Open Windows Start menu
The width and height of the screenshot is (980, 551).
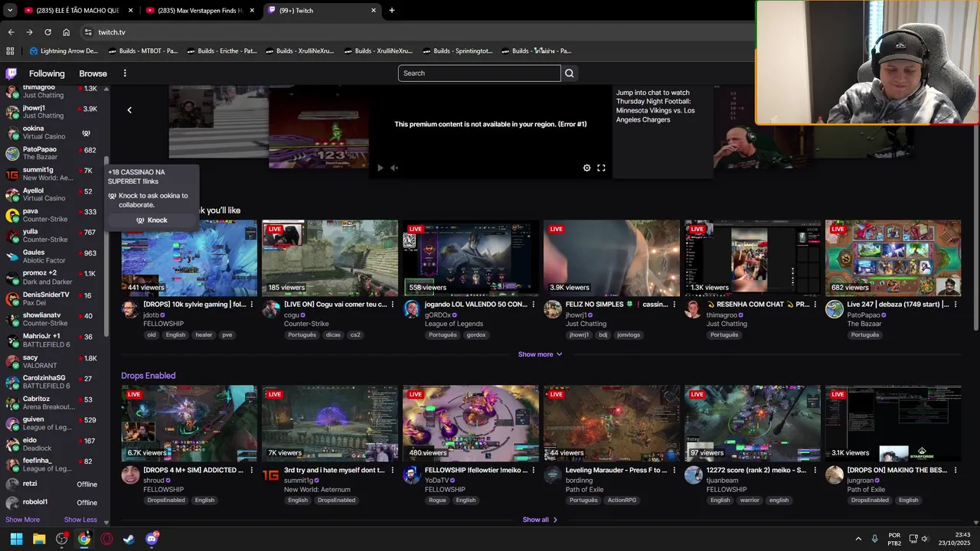point(16,539)
